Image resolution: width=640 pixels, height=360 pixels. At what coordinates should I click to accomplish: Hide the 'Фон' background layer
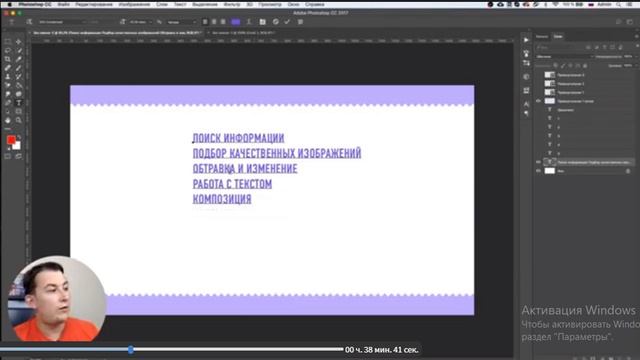[x=538, y=171]
